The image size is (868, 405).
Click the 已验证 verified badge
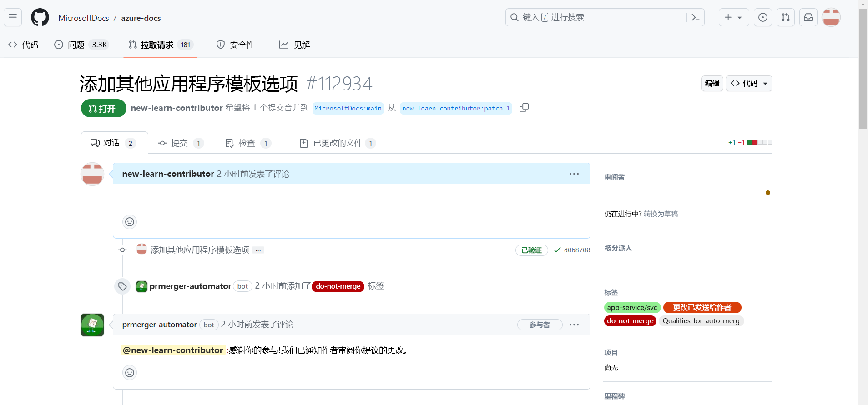click(531, 250)
